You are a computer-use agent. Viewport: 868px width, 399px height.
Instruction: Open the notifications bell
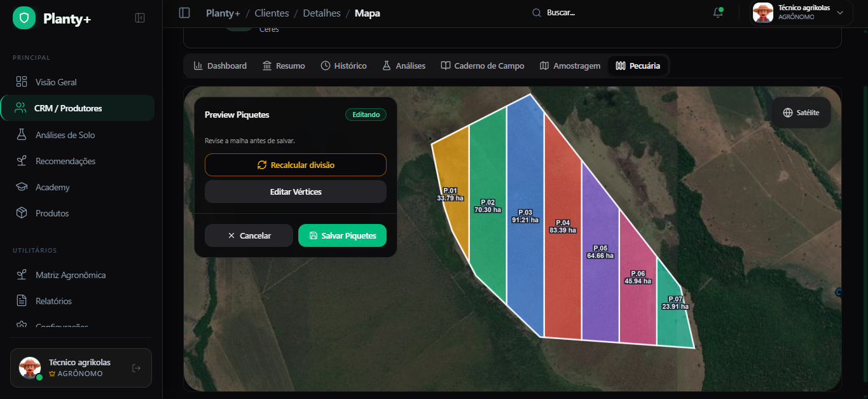(718, 13)
